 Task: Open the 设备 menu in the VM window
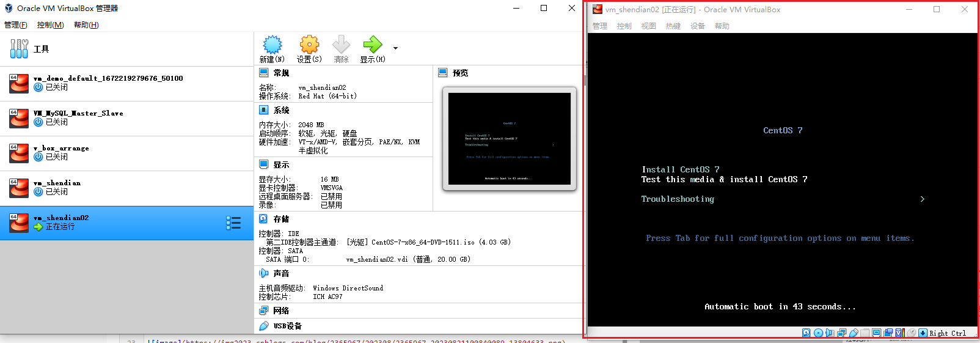(698, 26)
